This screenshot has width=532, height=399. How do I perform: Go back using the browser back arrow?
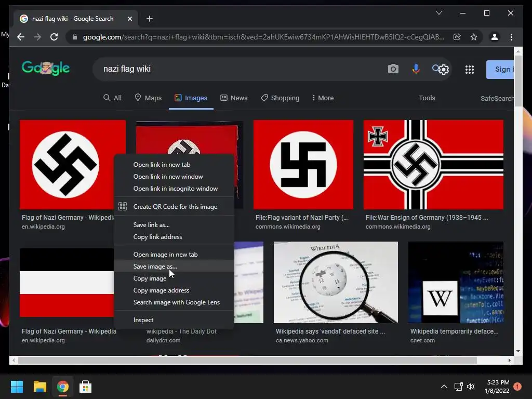[21, 37]
